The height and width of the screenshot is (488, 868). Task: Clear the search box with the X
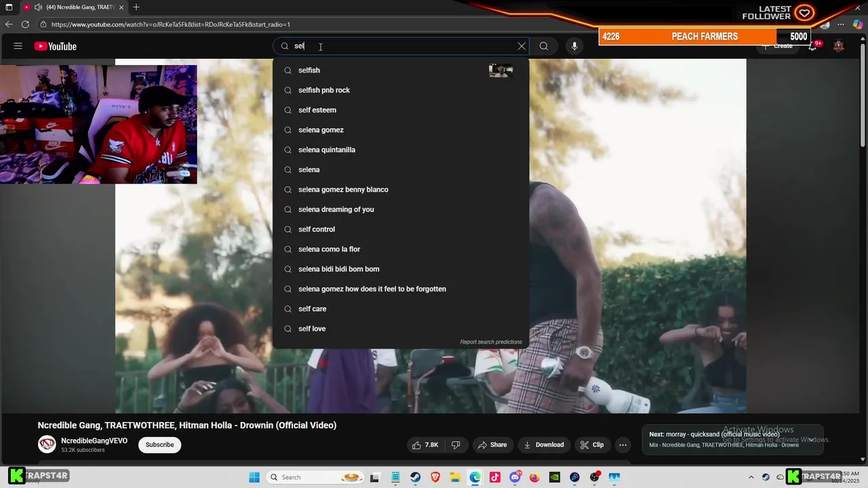pos(521,46)
